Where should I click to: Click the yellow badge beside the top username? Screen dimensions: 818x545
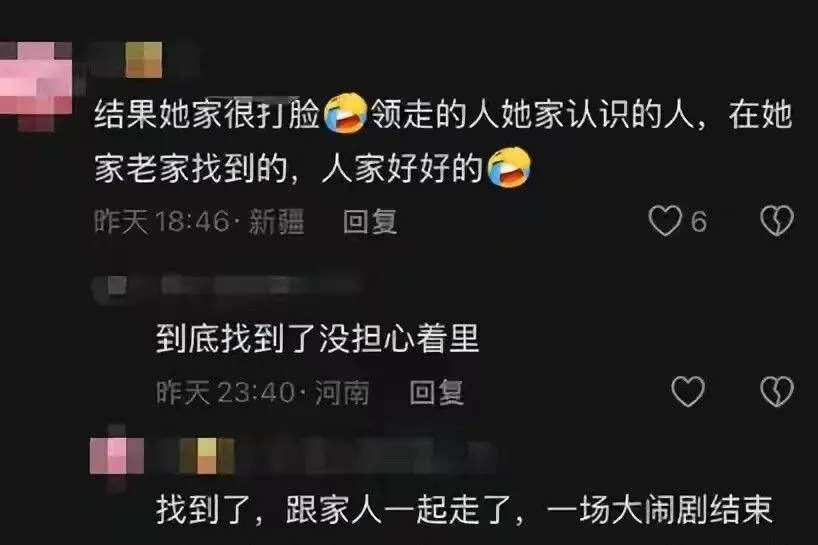(x=143, y=60)
